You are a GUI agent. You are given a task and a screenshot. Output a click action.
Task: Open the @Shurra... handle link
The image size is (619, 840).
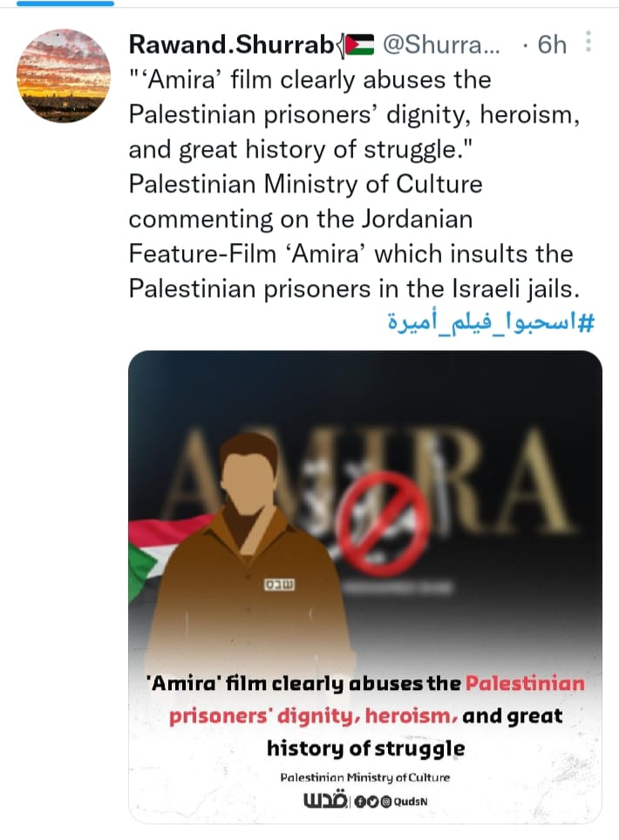440,45
